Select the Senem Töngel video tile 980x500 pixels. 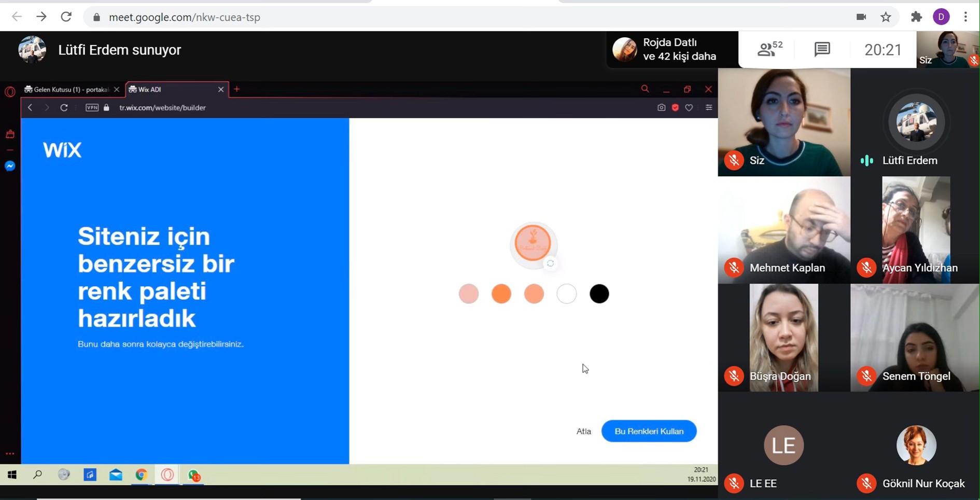pos(915,338)
